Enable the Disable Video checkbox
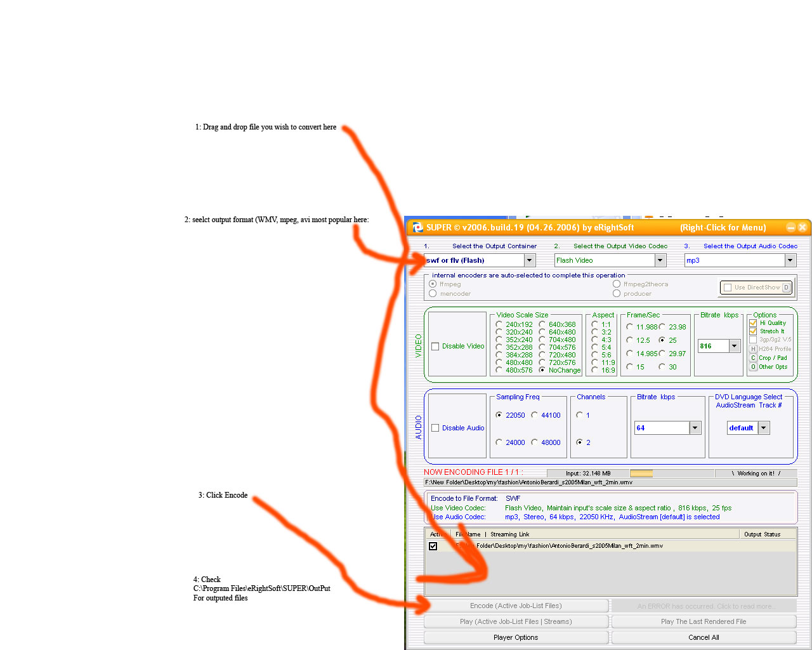This screenshot has width=812, height=650. (x=435, y=347)
